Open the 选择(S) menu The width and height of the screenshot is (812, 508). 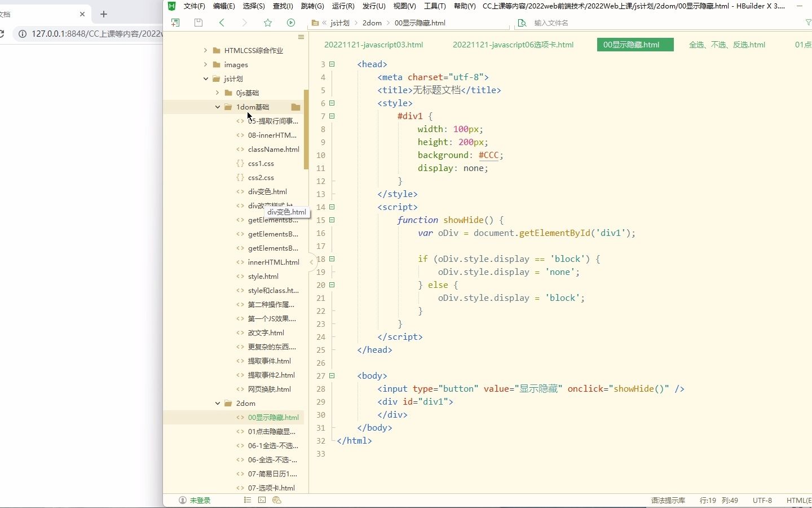point(254,6)
